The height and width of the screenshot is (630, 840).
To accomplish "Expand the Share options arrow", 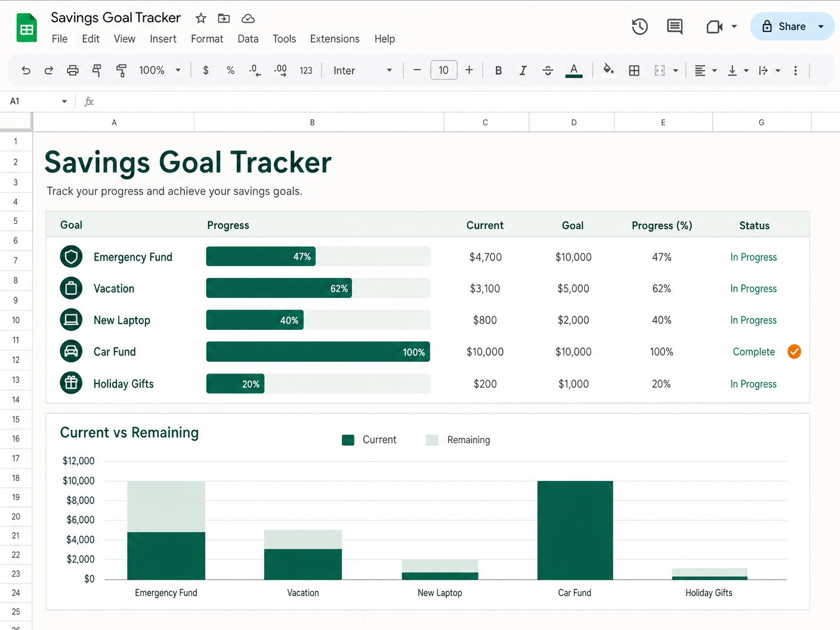I will [821, 26].
